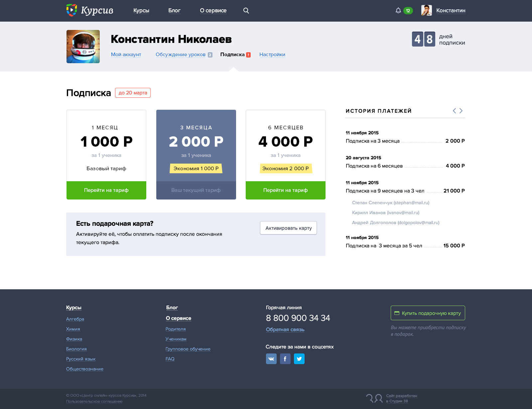Open the Константин user menu
Viewport: 532px width, 409px height.
[x=451, y=11]
